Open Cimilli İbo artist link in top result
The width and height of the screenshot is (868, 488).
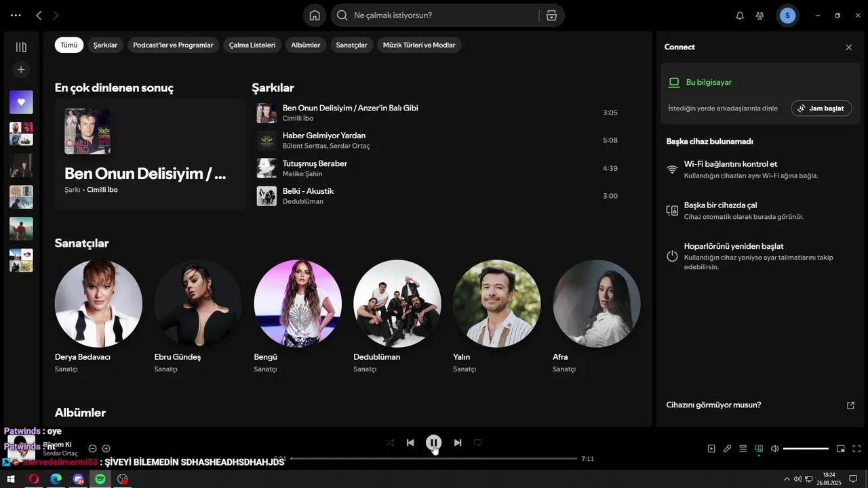102,190
